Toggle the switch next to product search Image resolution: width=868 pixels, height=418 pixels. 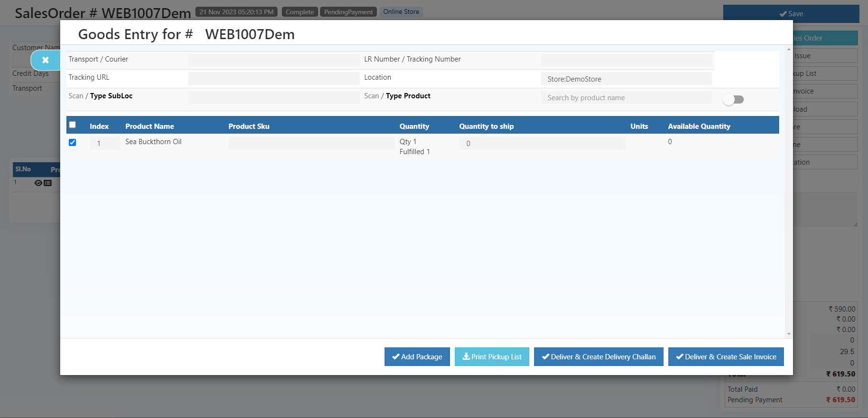[x=733, y=99]
